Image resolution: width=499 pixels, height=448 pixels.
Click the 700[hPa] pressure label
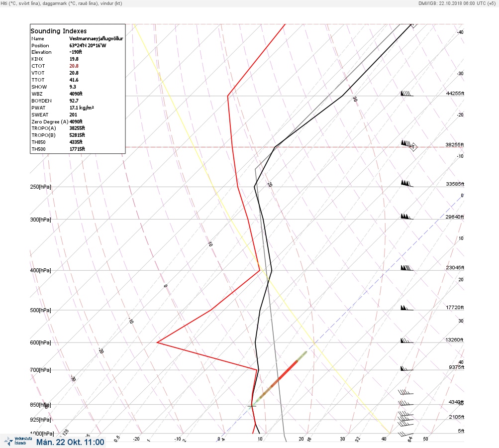click(40, 370)
